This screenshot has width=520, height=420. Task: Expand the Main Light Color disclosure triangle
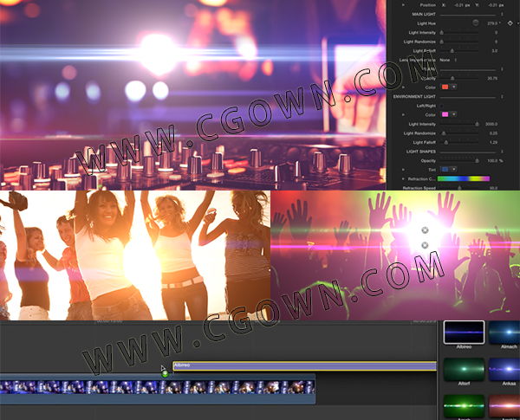click(x=403, y=87)
